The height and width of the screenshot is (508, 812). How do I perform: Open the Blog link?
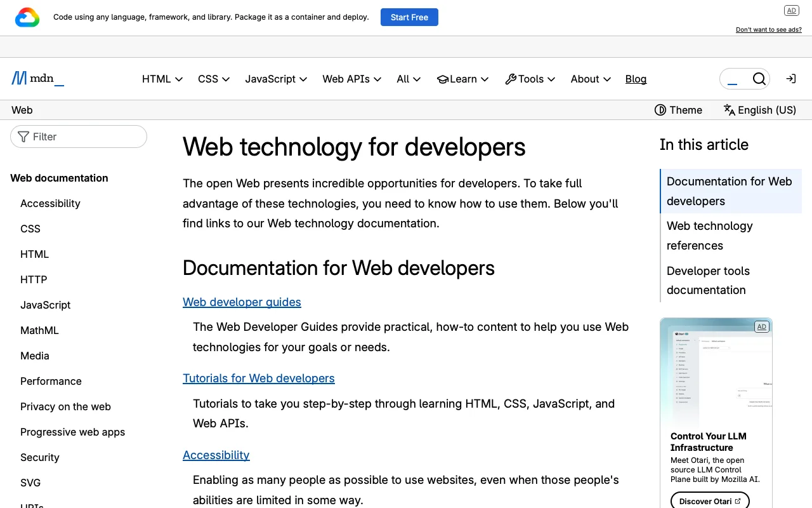pyautogui.click(x=636, y=79)
